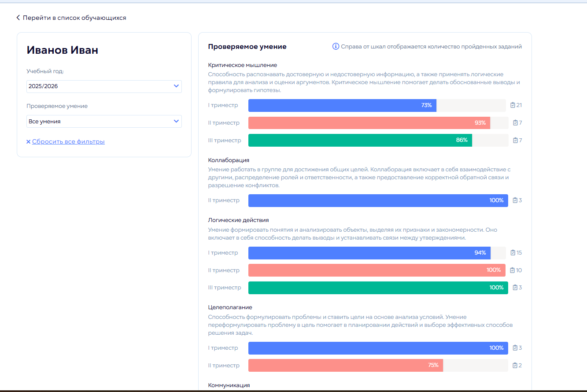
Task: Click III триместр label under Логические действия
Action: (x=225, y=288)
